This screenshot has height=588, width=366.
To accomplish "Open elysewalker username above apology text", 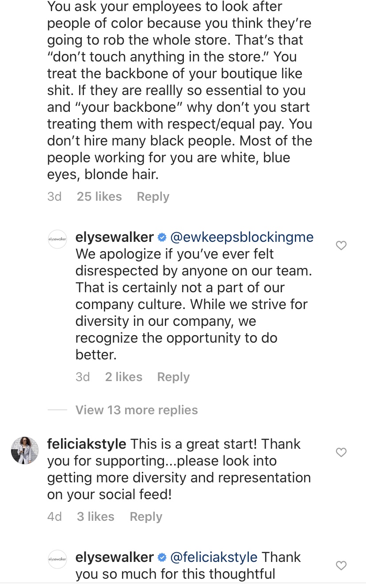I will [114, 237].
